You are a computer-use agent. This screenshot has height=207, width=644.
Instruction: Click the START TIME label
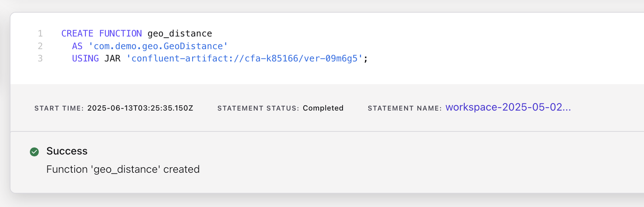[x=59, y=108]
